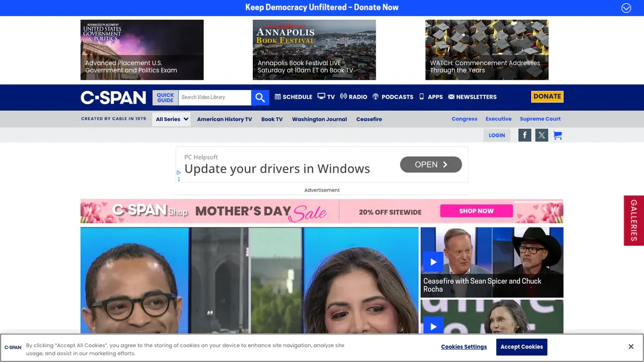
Task: Open the Galleries side tab
Action: tap(634, 220)
